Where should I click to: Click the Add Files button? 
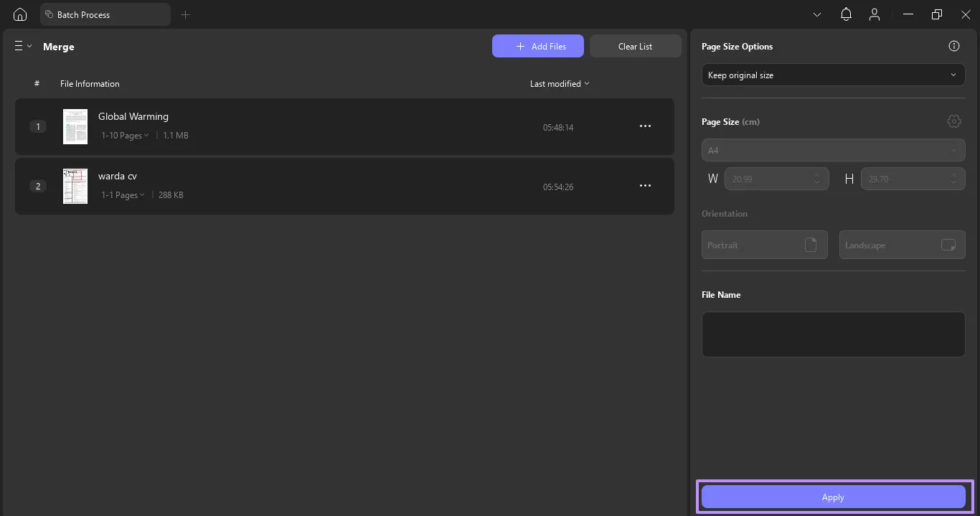point(538,46)
